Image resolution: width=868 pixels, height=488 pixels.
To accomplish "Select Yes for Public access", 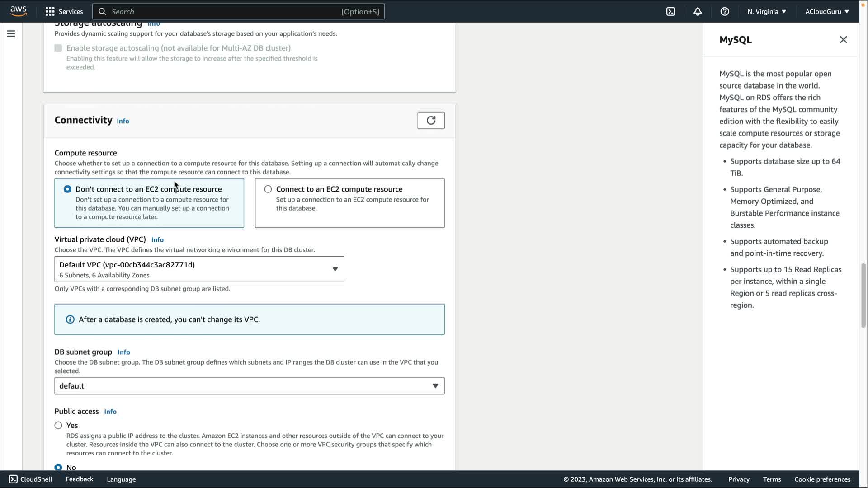I will [58, 426].
